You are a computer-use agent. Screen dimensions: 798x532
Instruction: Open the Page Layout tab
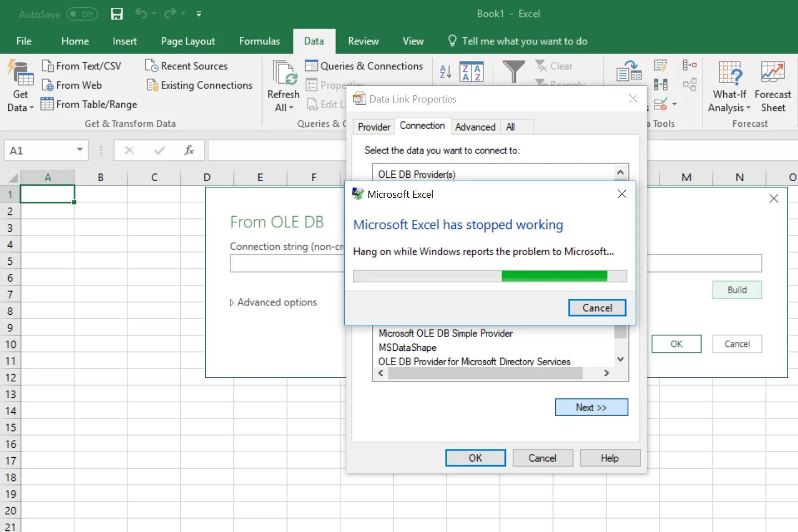(188, 41)
